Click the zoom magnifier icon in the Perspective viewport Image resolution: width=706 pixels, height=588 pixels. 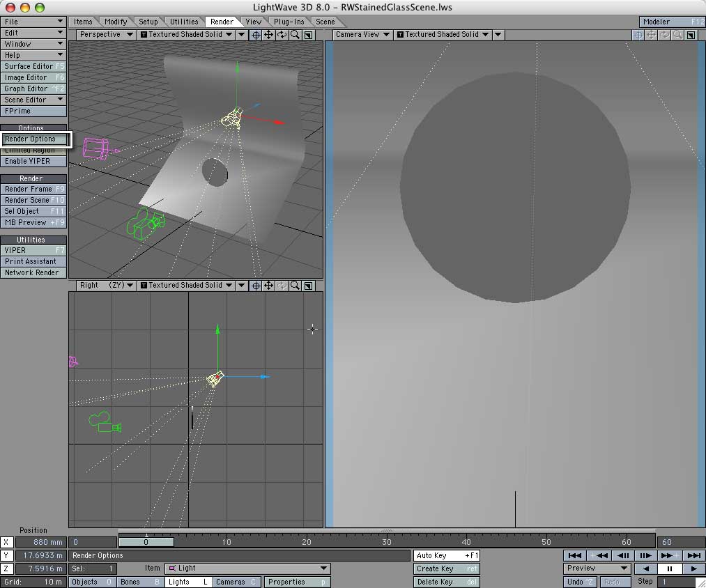295,35
